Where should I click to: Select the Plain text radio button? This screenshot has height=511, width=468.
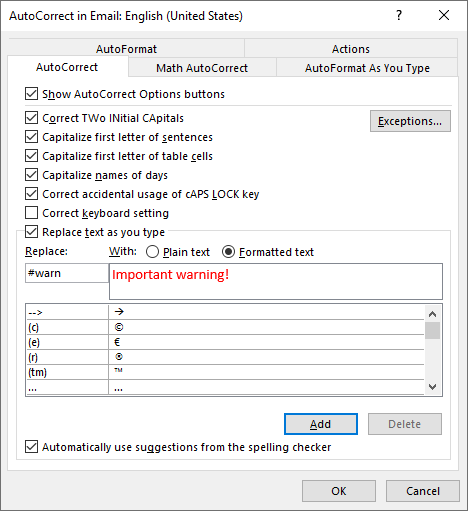click(x=152, y=252)
